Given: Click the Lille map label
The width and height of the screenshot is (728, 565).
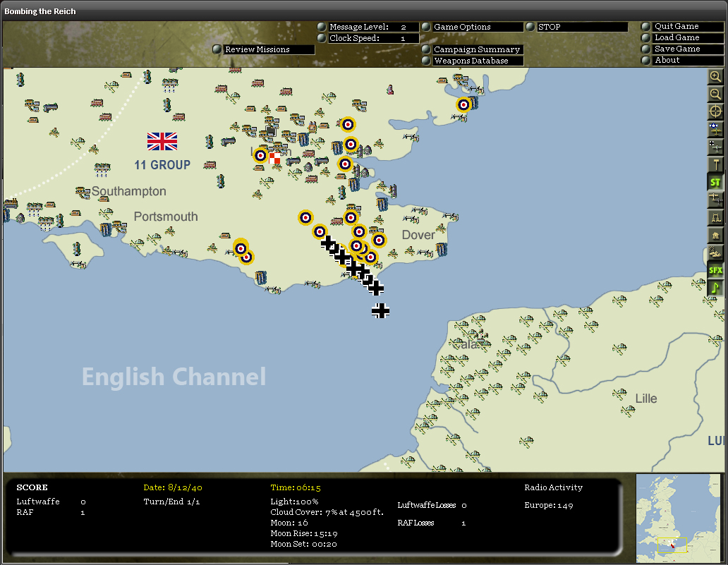Looking at the screenshot, I should (646, 399).
